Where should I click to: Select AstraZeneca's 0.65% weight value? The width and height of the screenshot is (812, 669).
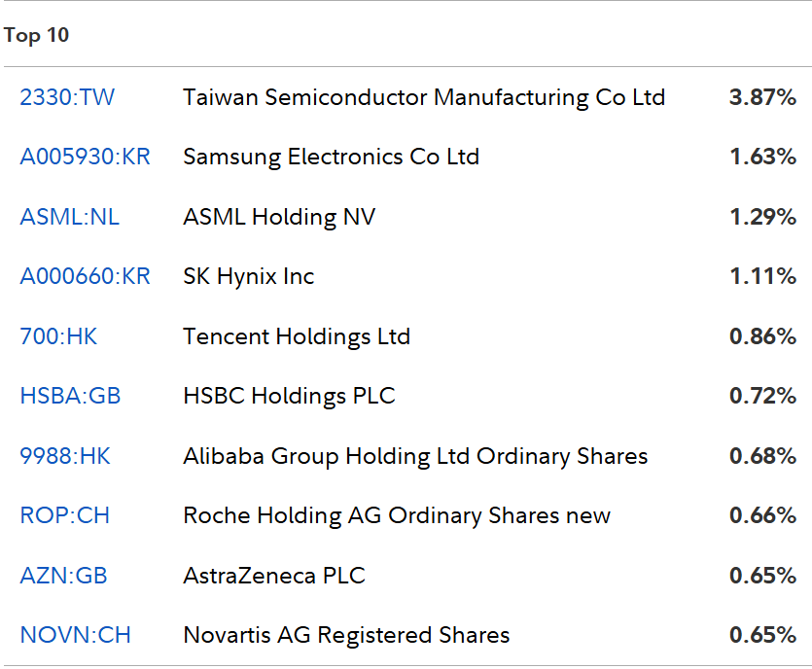click(x=762, y=576)
